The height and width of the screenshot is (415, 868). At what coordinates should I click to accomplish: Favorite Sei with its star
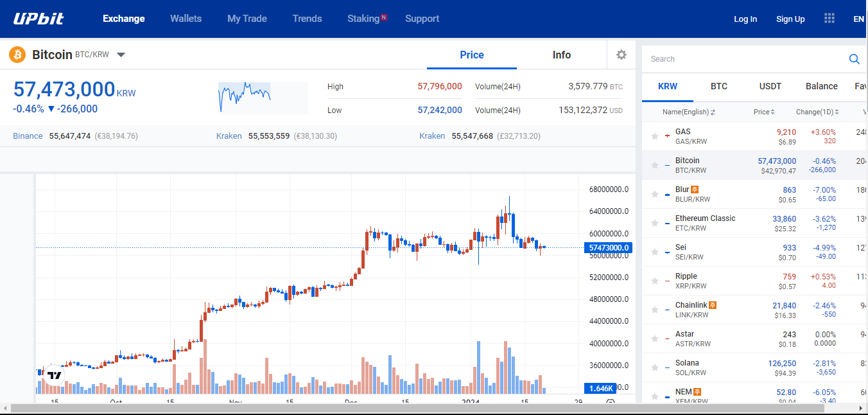[x=655, y=252]
